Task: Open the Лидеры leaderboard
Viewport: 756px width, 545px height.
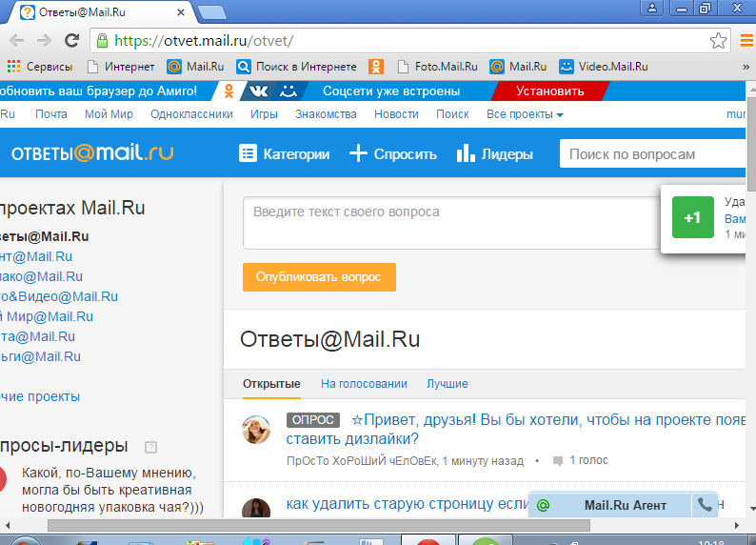Action: pos(495,153)
